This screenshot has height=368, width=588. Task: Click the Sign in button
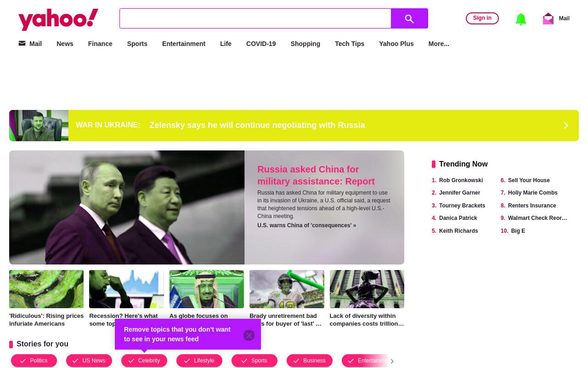tap(482, 18)
